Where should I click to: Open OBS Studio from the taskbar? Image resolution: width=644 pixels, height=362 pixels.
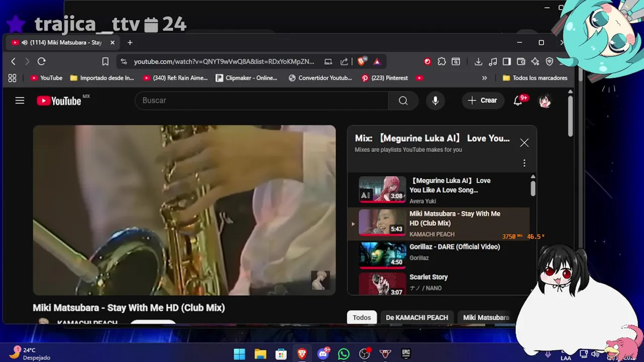(x=364, y=354)
